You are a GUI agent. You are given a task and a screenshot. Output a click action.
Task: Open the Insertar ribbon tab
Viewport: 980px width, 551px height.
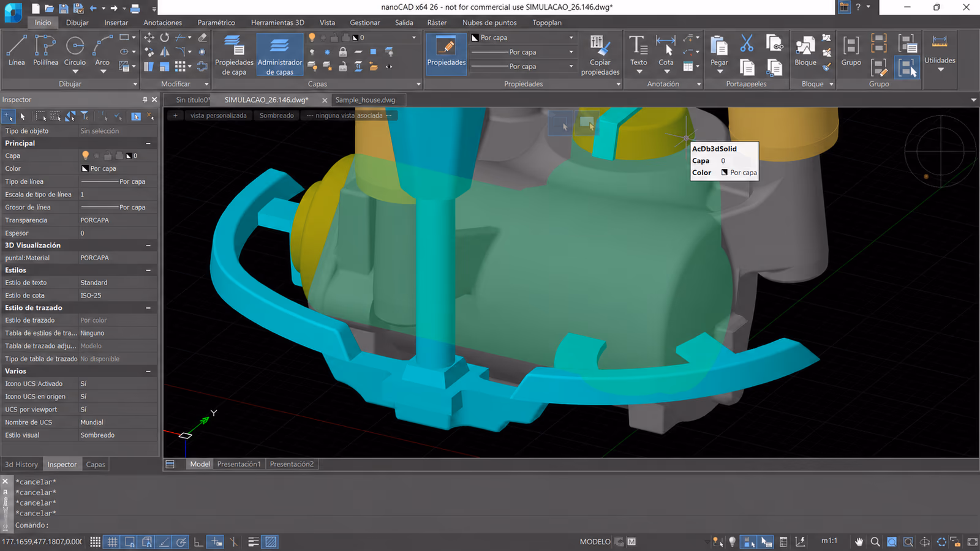point(116,23)
